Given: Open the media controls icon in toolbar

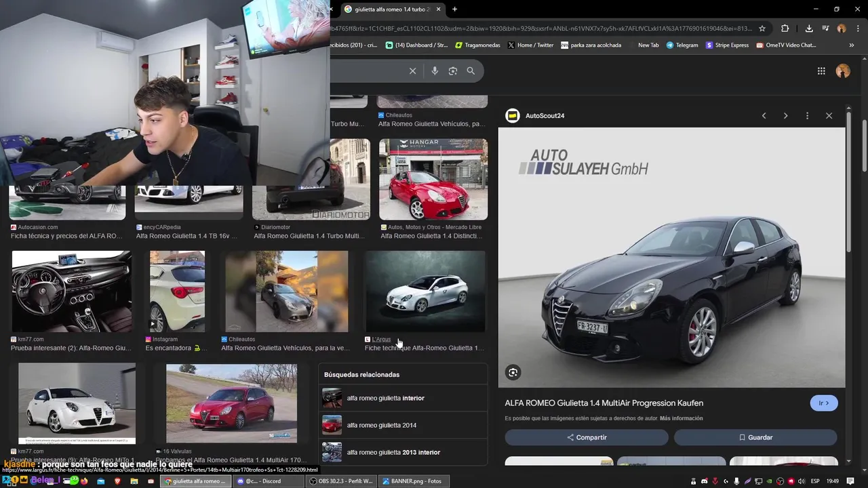Looking at the screenshot, I should point(825,28).
